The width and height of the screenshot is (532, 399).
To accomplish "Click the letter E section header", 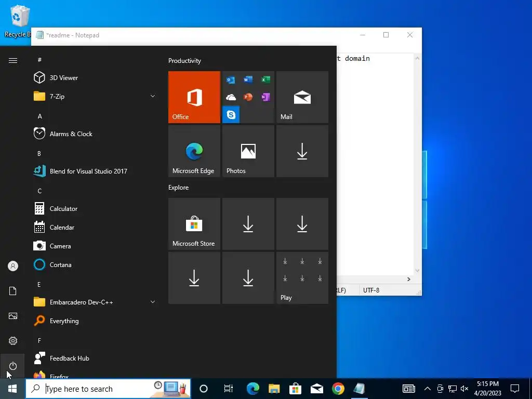I will tap(39, 284).
